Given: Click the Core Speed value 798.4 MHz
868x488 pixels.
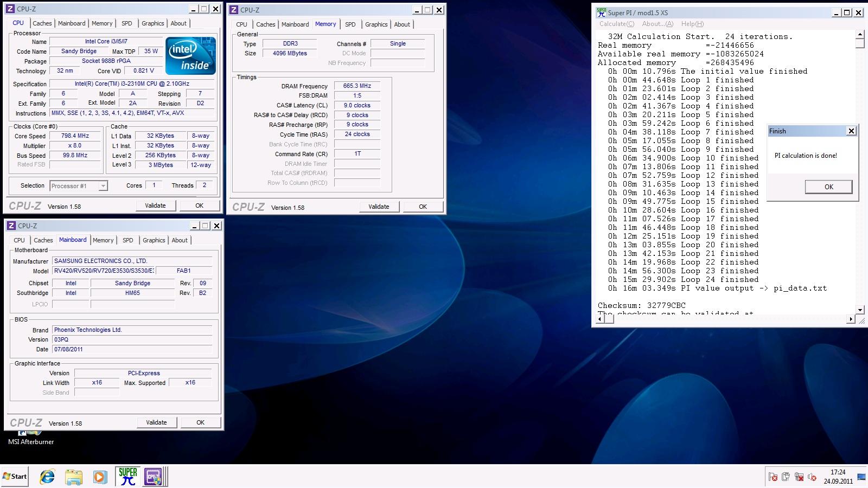Looking at the screenshot, I should point(75,136).
